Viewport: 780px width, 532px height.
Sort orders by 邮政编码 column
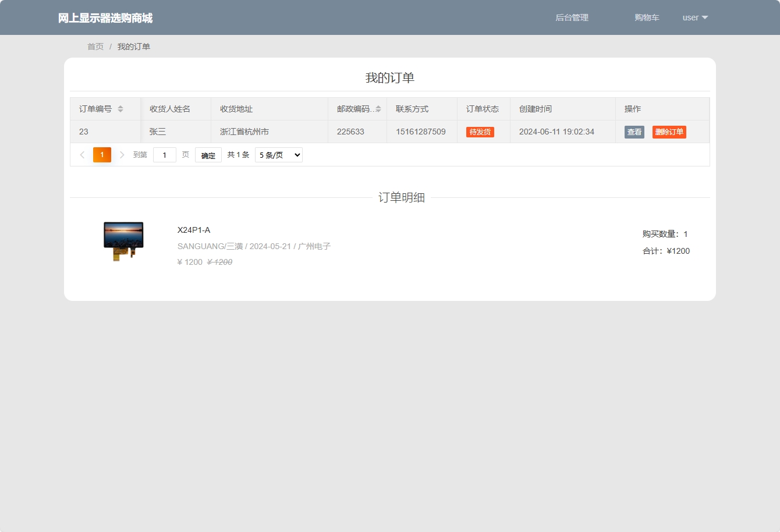pyautogui.click(x=378, y=108)
